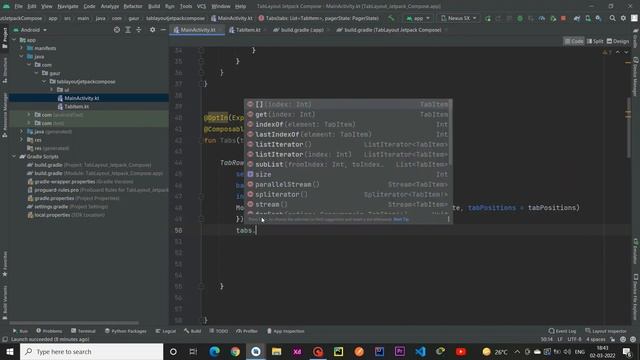Screen dimensions: 640x360
Task: Select gradle.properties in project tree
Action: [x=73, y=198]
